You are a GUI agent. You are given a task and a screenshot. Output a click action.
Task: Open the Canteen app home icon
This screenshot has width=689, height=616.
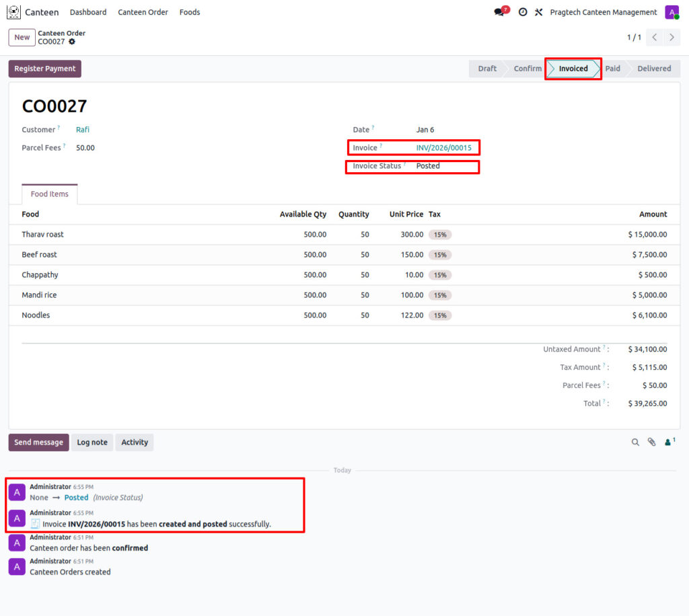13,12
